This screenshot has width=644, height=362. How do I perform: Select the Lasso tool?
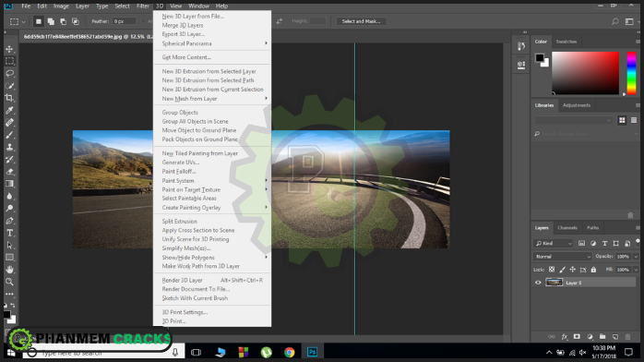[x=9, y=74]
